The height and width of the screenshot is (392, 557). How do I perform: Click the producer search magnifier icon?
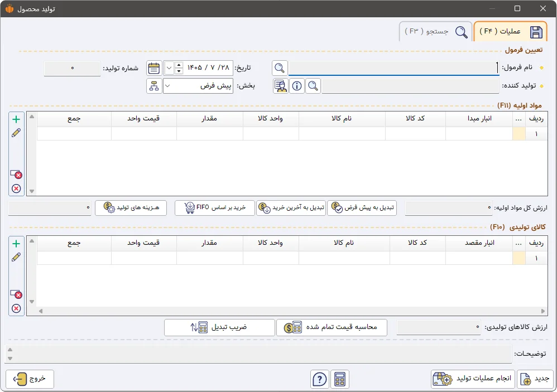tap(313, 86)
